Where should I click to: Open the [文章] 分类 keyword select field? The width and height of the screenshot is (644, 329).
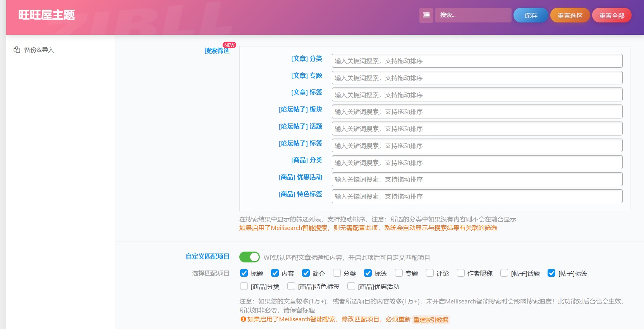(477, 61)
